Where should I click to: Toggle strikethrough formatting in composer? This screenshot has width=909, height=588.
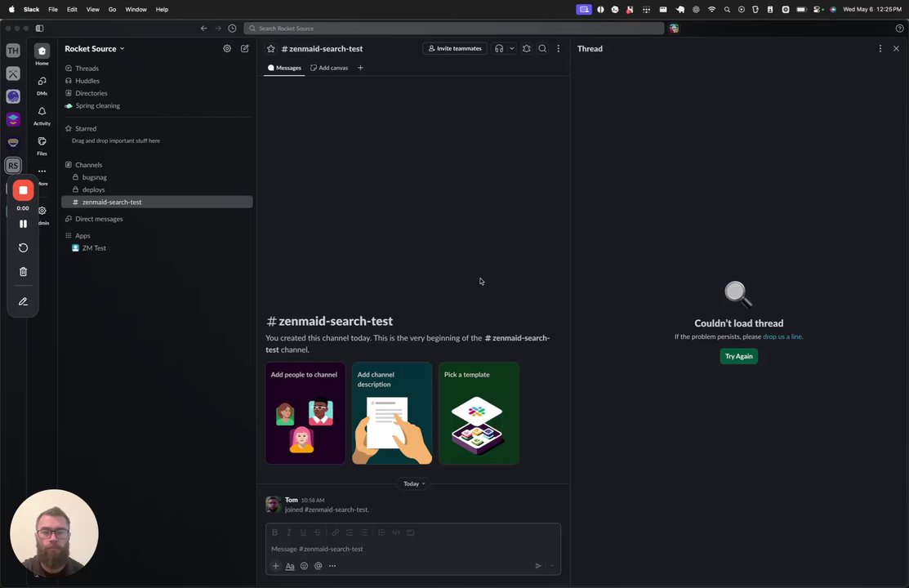[x=317, y=532]
